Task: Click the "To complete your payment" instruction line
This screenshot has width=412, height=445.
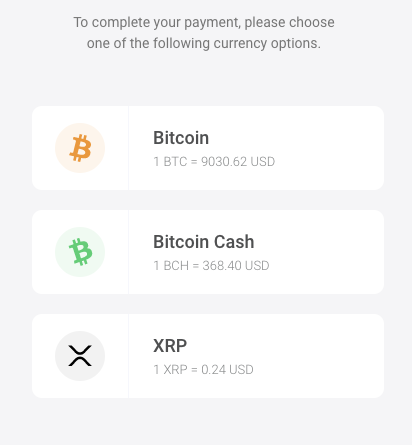Action: coord(204,23)
